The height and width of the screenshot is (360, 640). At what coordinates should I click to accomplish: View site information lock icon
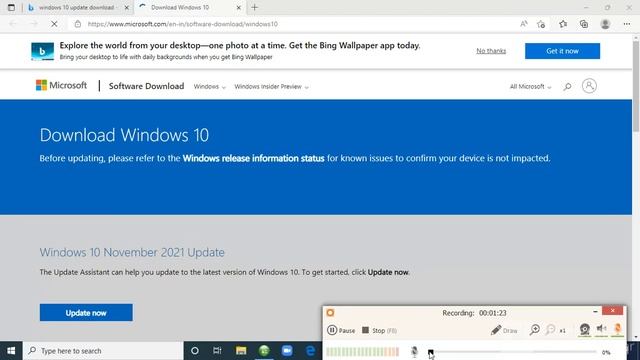coord(78,24)
